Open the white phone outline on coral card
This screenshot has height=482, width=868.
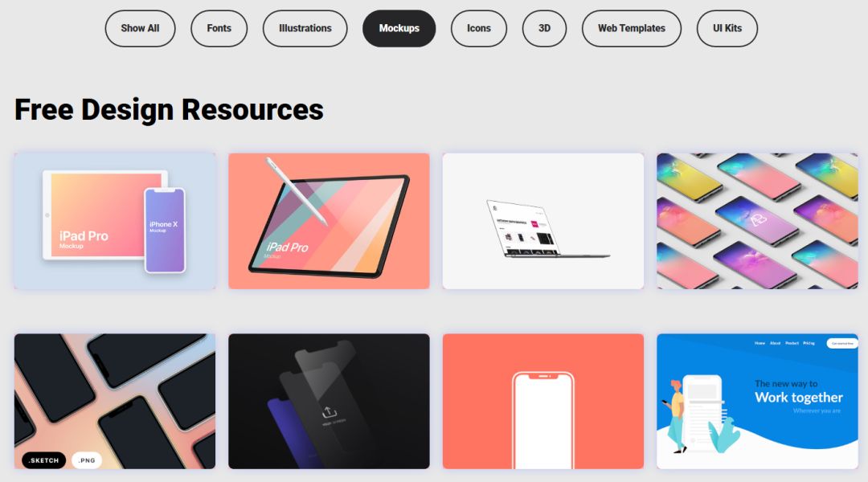(x=543, y=401)
